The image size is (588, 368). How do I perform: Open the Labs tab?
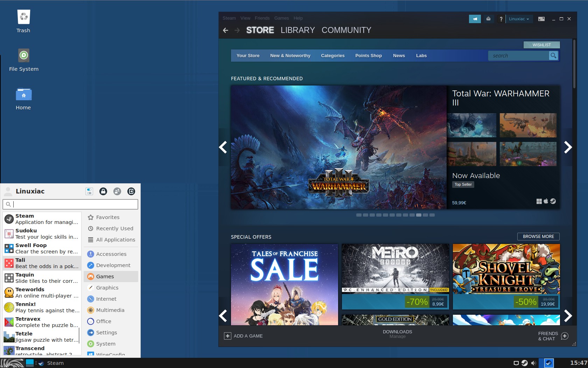pyautogui.click(x=421, y=56)
